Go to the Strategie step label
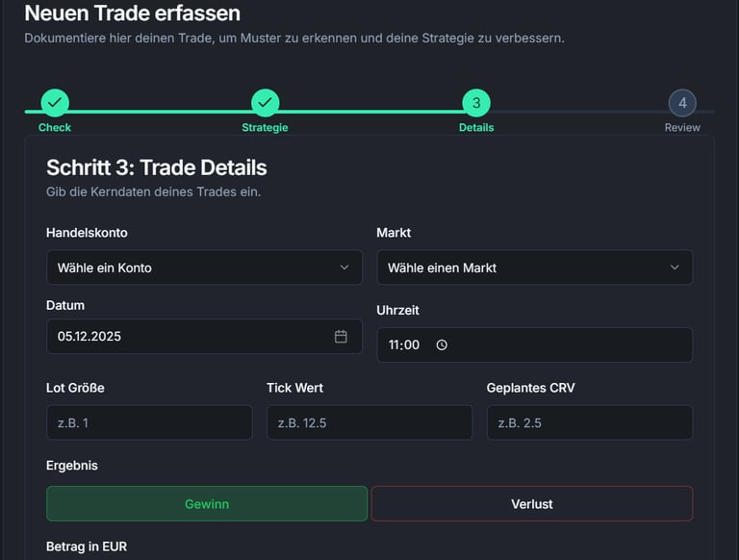 coord(265,127)
